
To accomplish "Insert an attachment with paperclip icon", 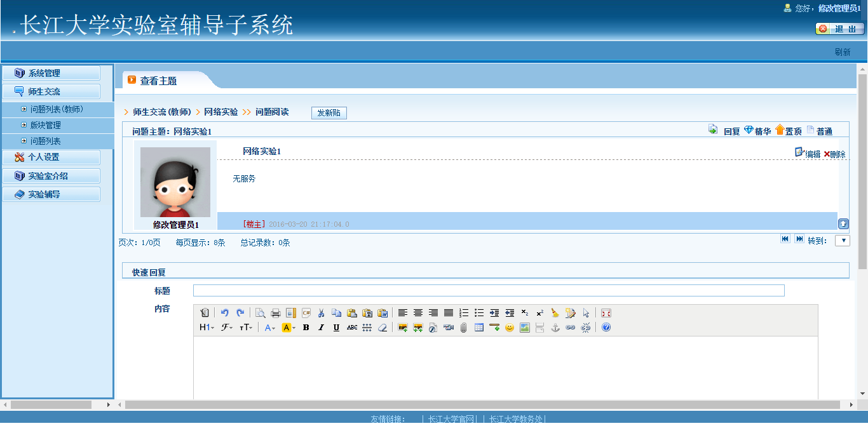I will click(464, 328).
